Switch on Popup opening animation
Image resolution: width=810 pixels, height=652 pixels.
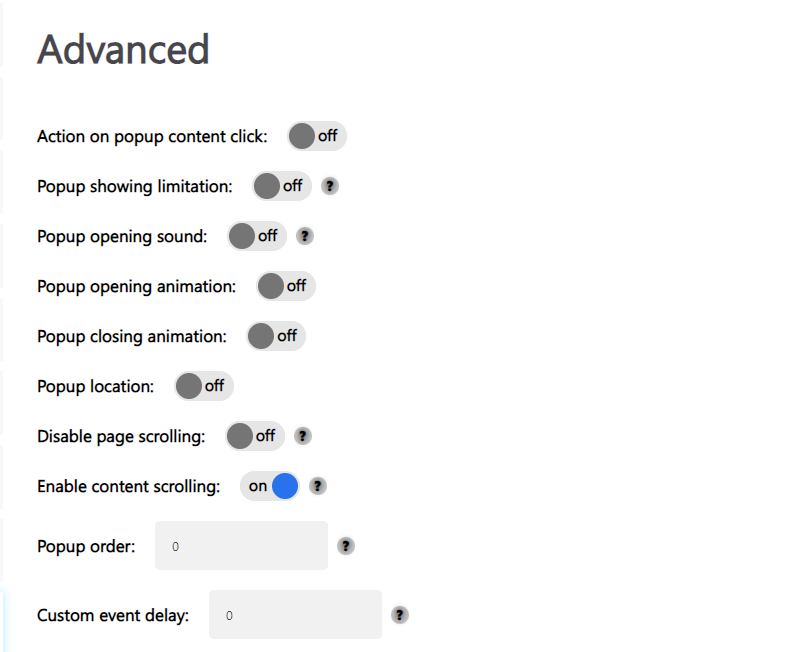coord(286,286)
